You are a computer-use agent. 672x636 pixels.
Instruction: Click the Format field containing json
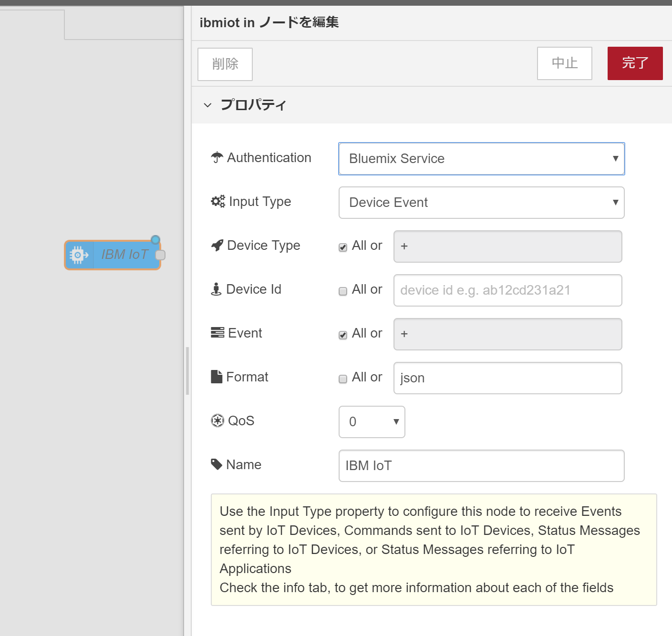point(508,378)
